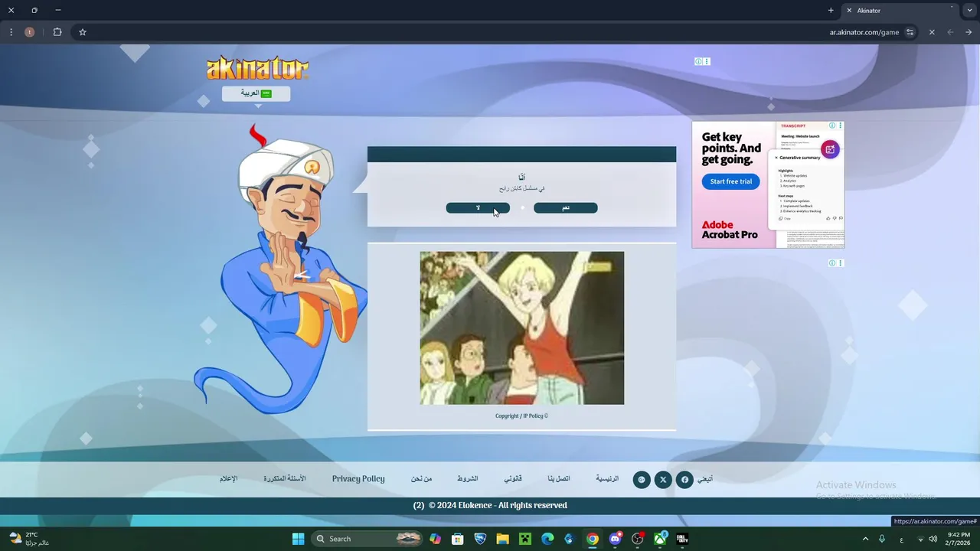Switch to Google Chrome in the taskbar
This screenshot has height=551, width=980.
[x=593, y=539]
